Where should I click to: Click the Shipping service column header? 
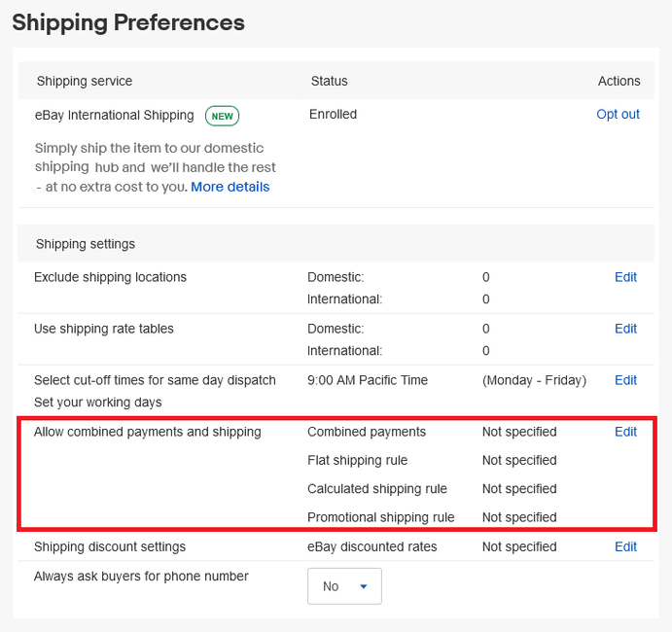pos(85,81)
